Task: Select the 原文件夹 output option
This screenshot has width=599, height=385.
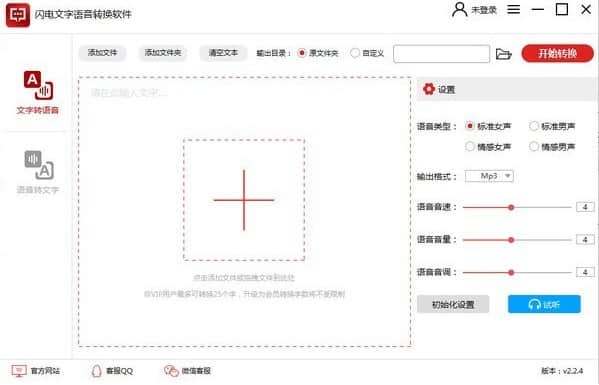Action: (x=302, y=53)
